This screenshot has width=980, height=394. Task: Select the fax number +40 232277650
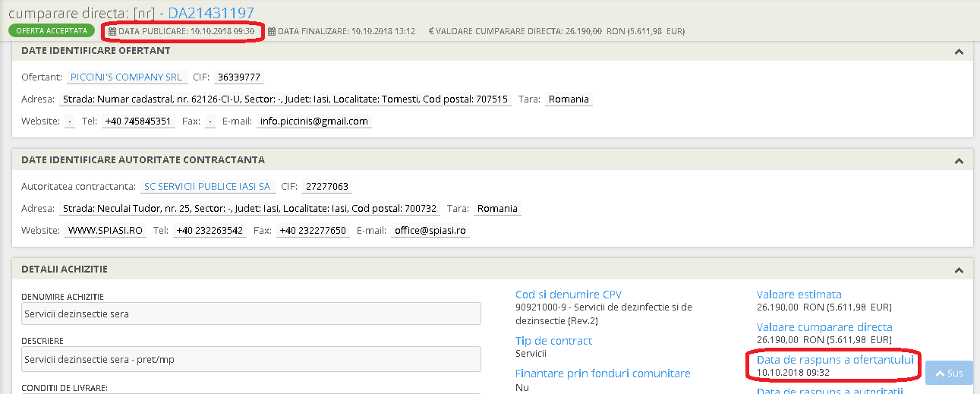[313, 231]
